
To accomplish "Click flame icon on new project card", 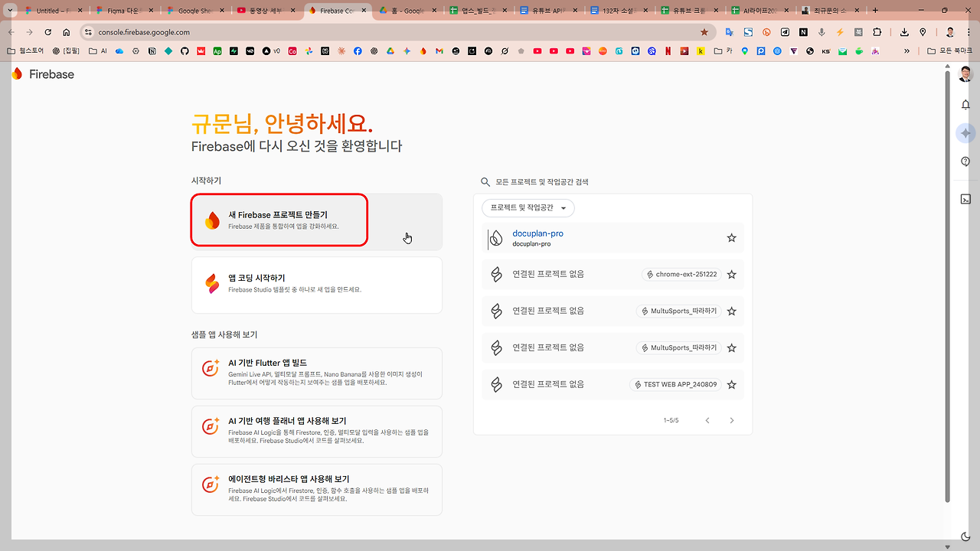I will click(212, 221).
